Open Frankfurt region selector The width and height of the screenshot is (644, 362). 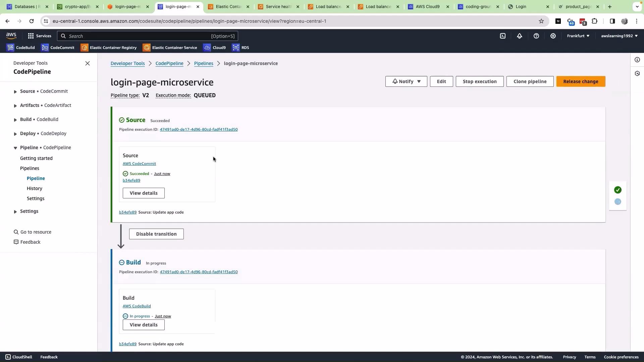tap(578, 36)
